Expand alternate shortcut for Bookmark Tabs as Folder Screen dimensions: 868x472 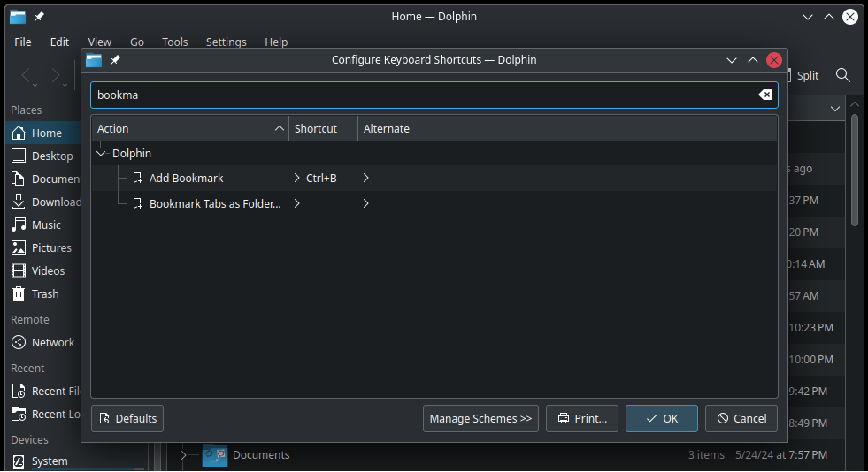click(x=365, y=203)
